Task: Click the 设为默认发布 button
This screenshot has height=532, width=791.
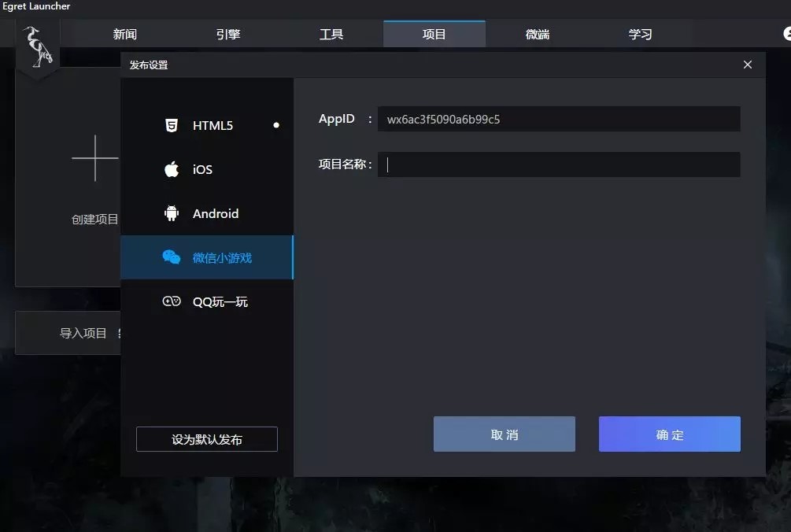Action: coord(207,439)
